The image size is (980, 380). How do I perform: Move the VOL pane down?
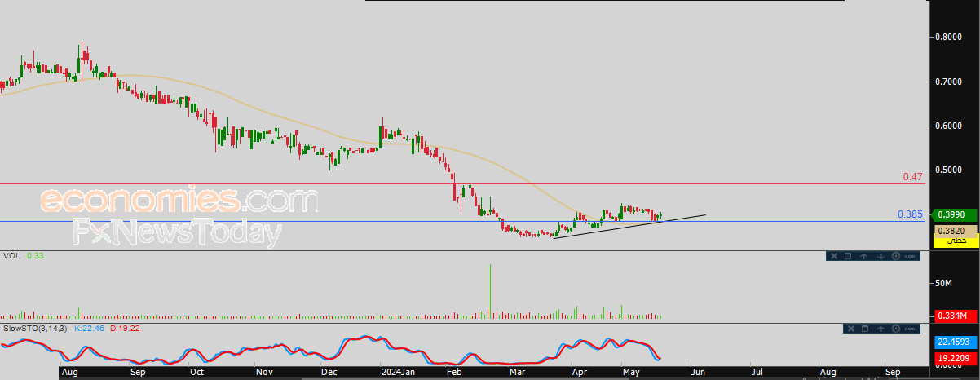881,257
